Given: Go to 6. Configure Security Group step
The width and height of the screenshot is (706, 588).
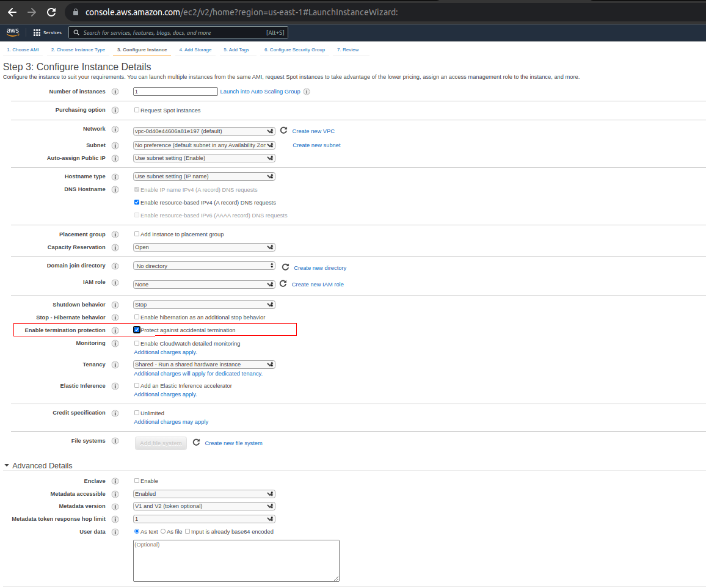Looking at the screenshot, I should pos(294,50).
